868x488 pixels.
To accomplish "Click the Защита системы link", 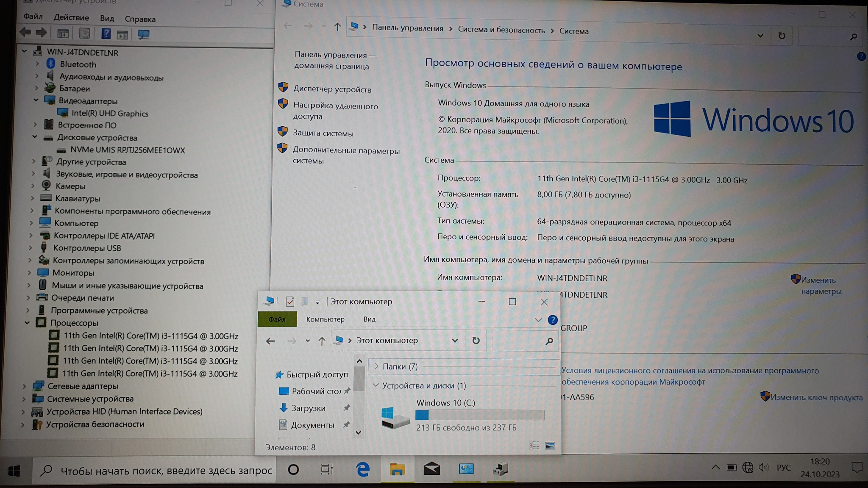I will tap(323, 133).
